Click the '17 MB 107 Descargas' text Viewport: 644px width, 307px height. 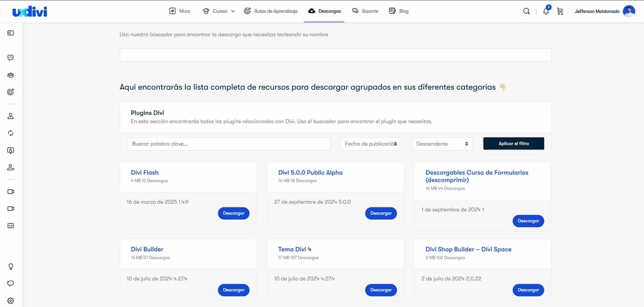298,258
